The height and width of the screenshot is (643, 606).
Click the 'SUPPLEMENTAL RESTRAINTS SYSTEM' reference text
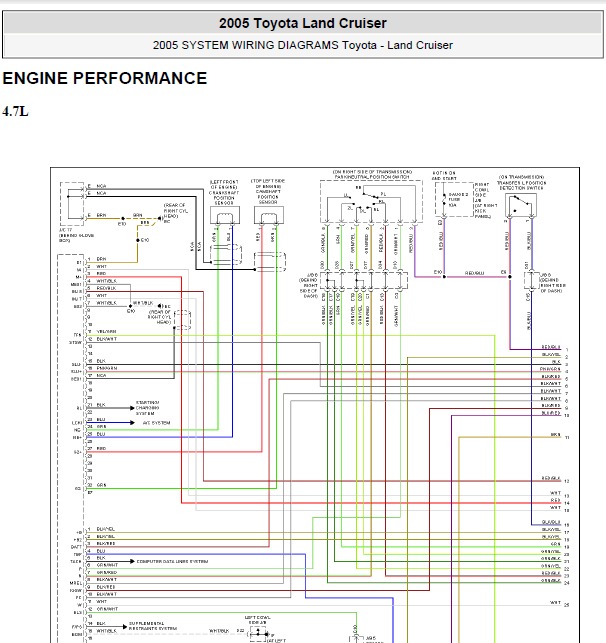pyautogui.click(x=153, y=626)
